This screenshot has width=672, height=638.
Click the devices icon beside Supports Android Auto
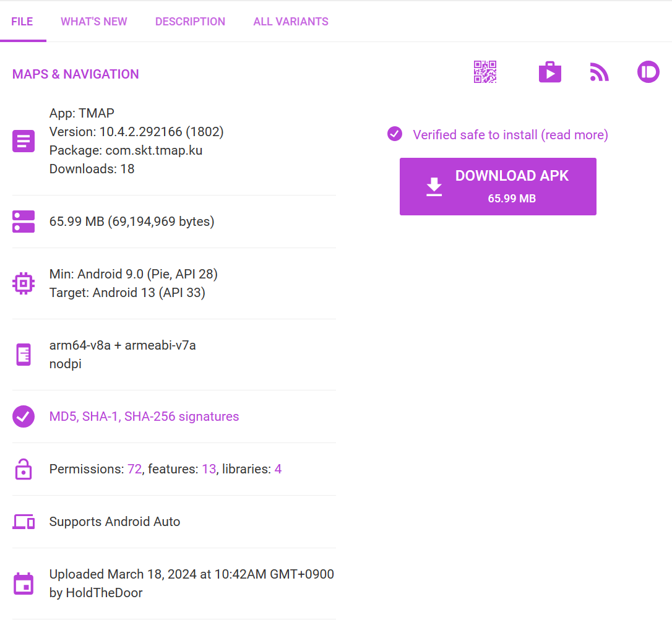[24, 522]
